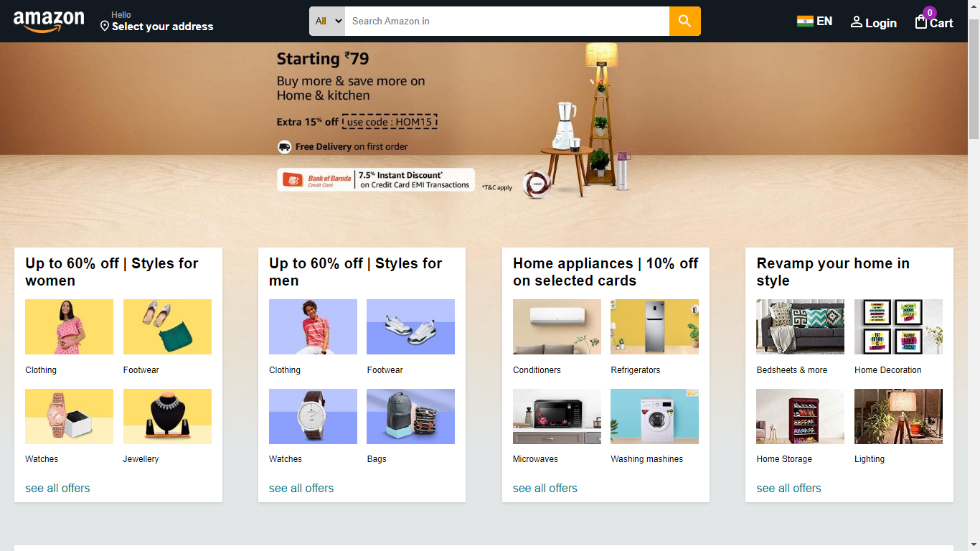This screenshot has height=551, width=980.
Task: Click the Bank of Baroda offer banner
Action: (x=376, y=179)
